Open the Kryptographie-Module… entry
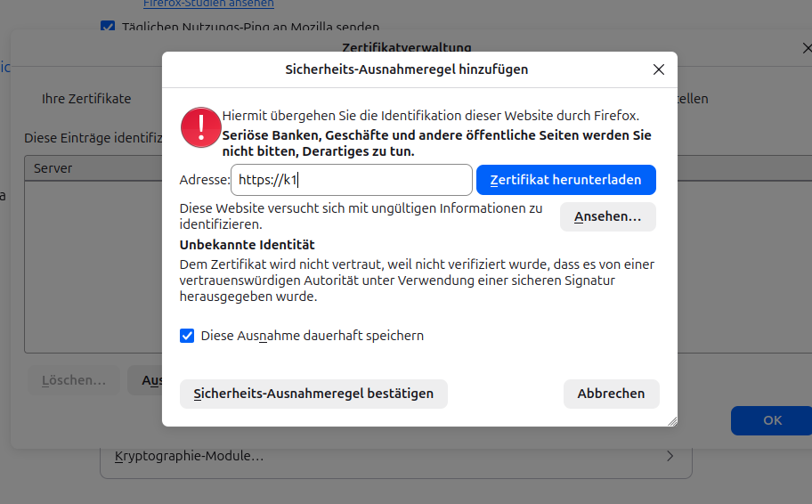Viewport: 812px width, 504px height. [x=189, y=457]
